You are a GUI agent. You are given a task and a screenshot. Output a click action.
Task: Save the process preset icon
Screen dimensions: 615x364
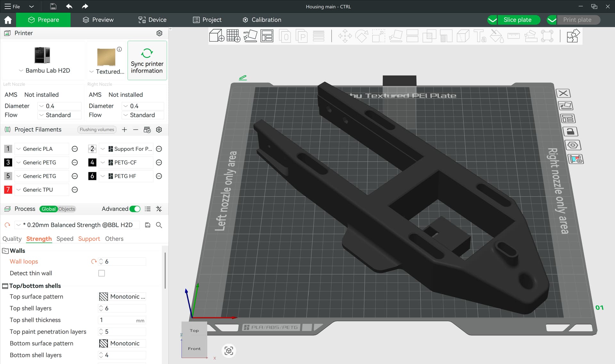pyautogui.click(x=148, y=225)
